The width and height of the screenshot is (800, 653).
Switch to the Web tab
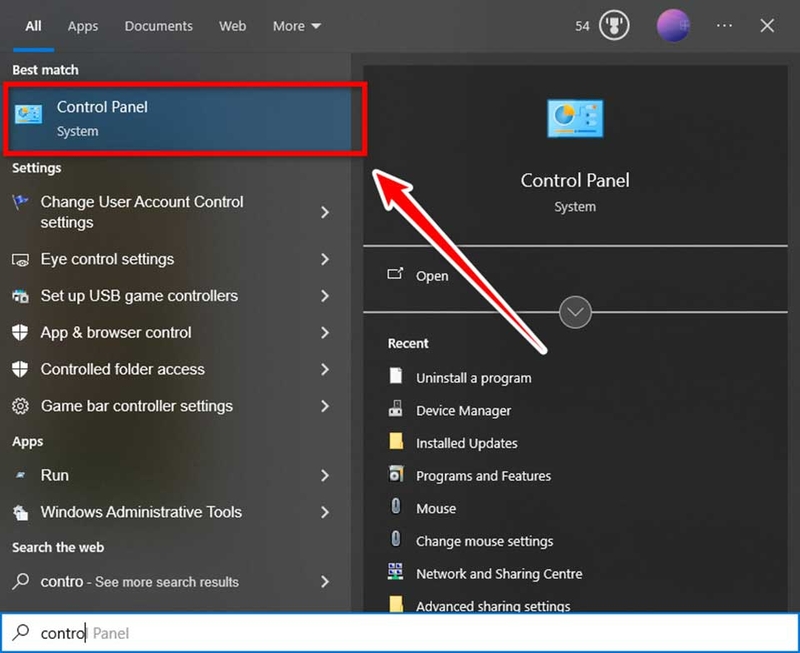[x=232, y=26]
